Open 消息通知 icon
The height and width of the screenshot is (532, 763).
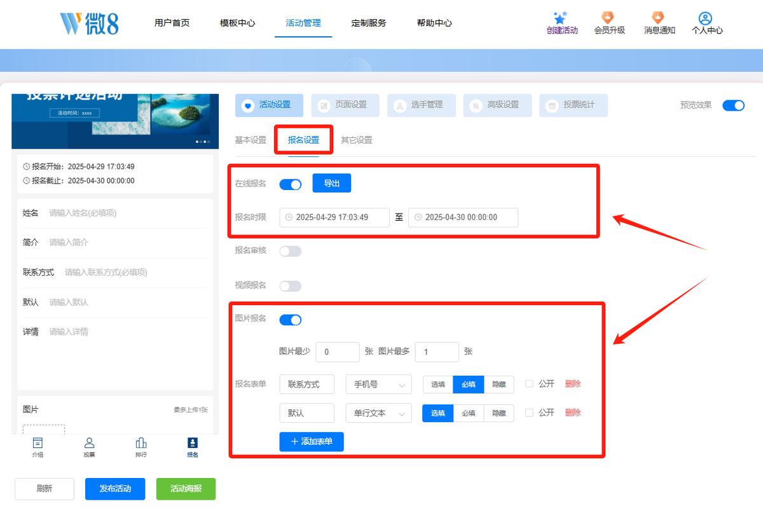(659, 18)
